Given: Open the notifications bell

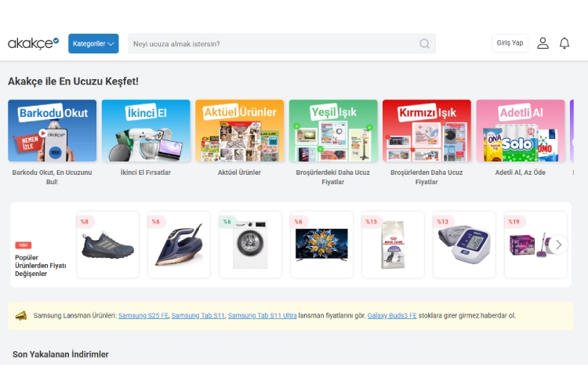Looking at the screenshot, I should click(x=564, y=43).
